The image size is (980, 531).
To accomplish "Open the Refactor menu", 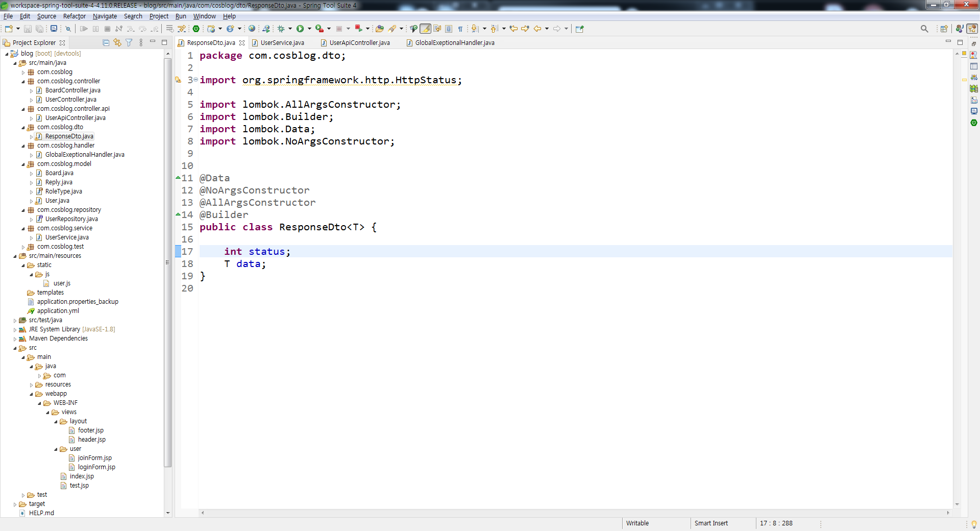I will pyautogui.click(x=75, y=16).
